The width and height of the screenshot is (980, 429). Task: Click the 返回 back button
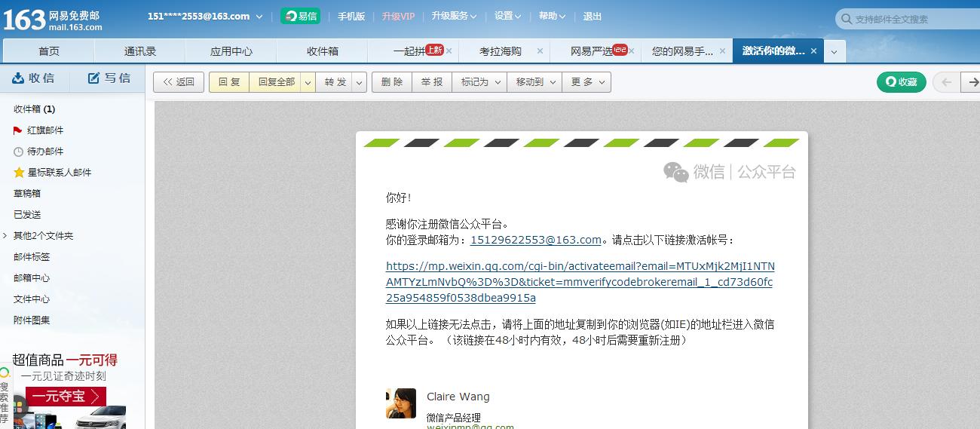tap(179, 82)
